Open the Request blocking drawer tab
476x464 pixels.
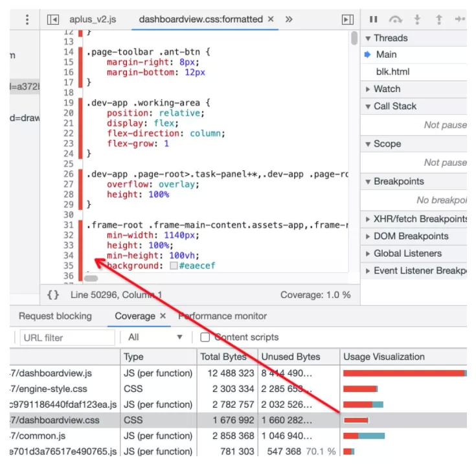tap(55, 316)
